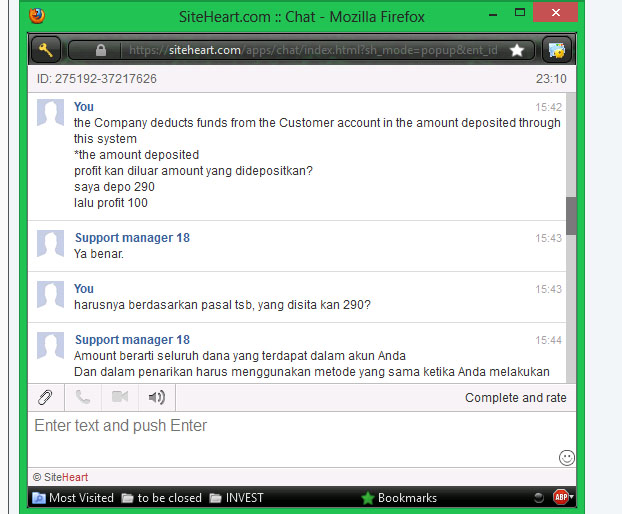Toggle chat sound with the speaker icon
This screenshot has height=514, width=622.
(156, 397)
